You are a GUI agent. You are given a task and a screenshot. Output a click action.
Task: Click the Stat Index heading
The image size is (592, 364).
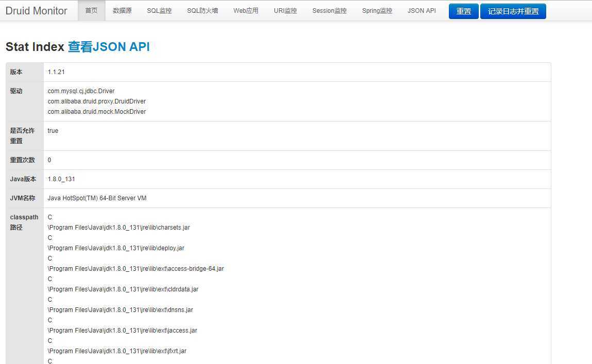tap(35, 46)
